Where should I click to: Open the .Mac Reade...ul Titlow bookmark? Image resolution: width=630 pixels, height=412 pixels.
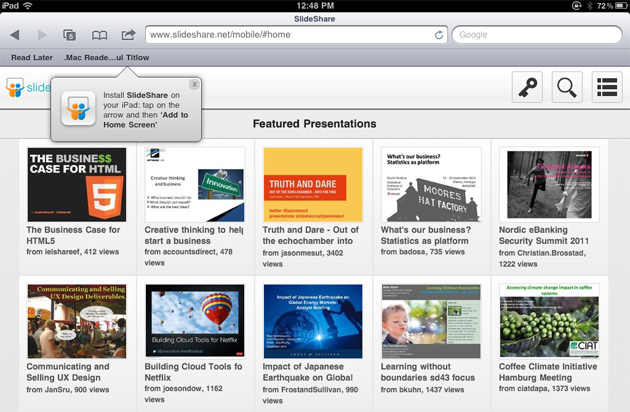pos(106,57)
